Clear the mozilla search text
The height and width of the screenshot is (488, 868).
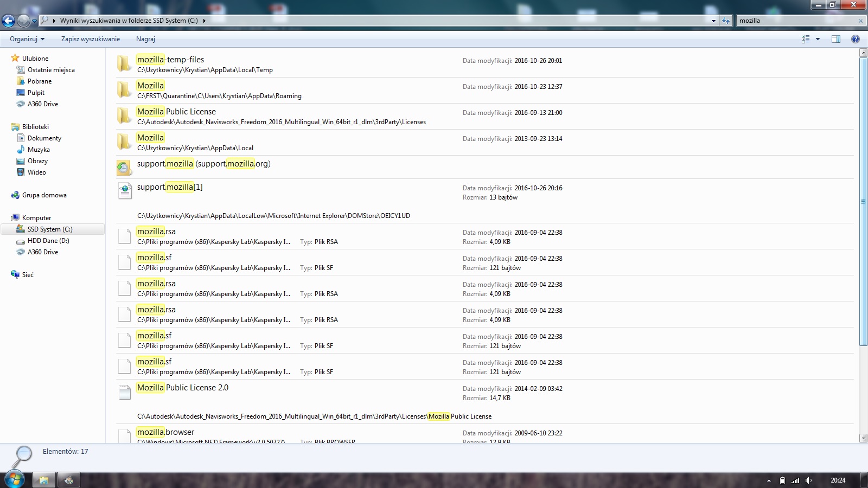[860, 21]
